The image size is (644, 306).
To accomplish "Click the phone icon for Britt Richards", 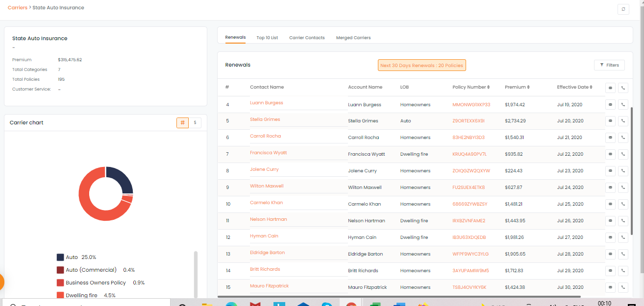I will tap(623, 271).
